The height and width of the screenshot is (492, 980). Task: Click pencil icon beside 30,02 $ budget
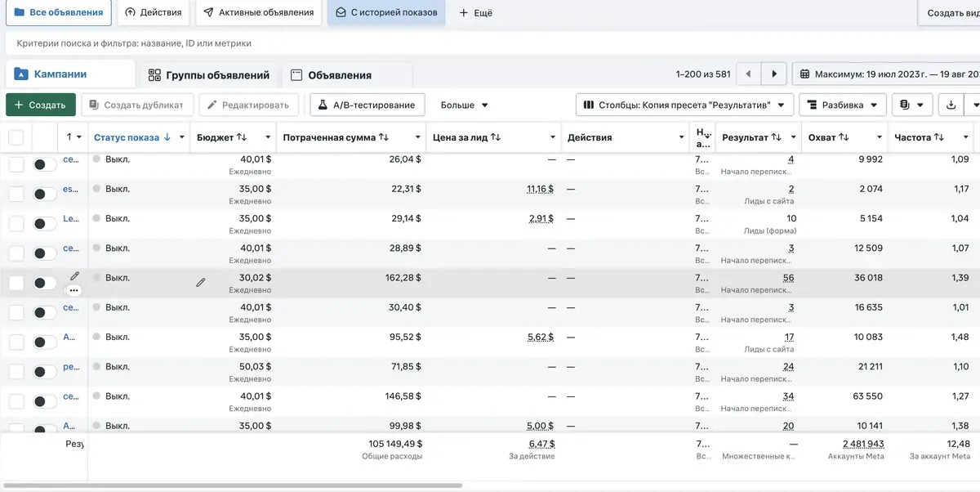click(200, 282)
